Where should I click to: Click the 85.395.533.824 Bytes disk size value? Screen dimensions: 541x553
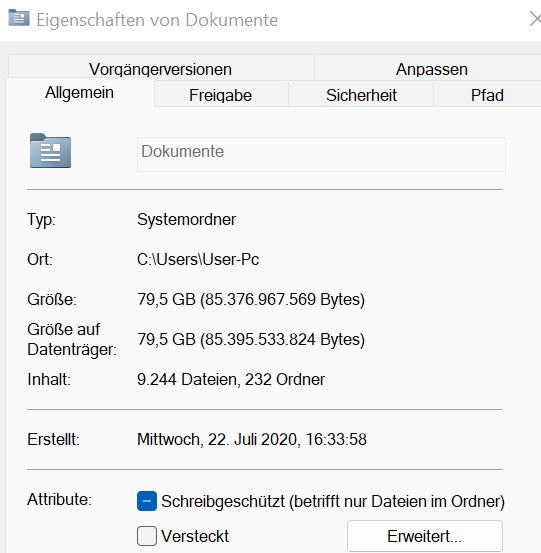pos(284,339)
